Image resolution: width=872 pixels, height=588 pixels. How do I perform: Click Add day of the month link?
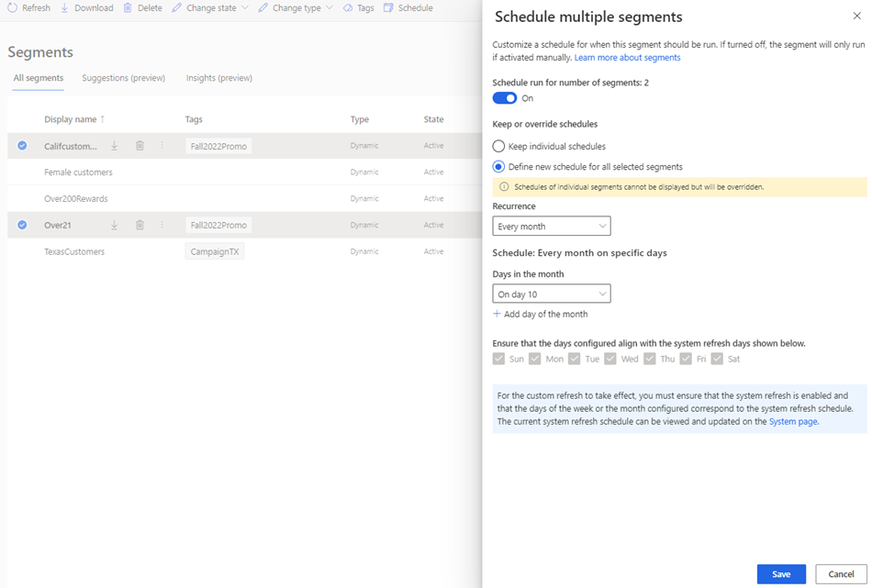coord(545,314)
